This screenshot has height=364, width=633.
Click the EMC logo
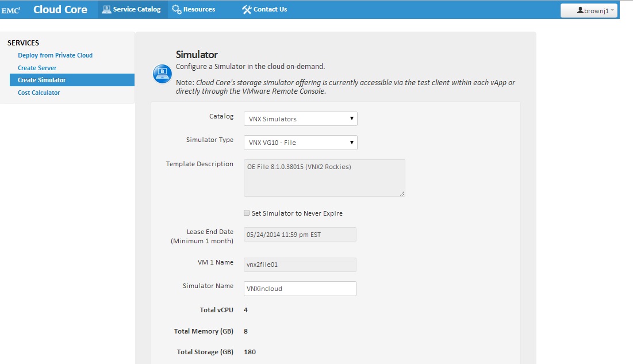click(x=10, y=10)
